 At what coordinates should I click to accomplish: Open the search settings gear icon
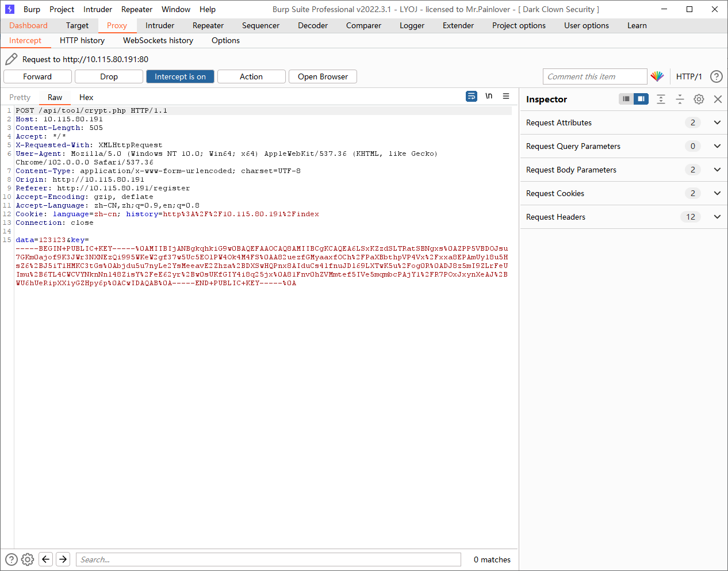[28, 559]
